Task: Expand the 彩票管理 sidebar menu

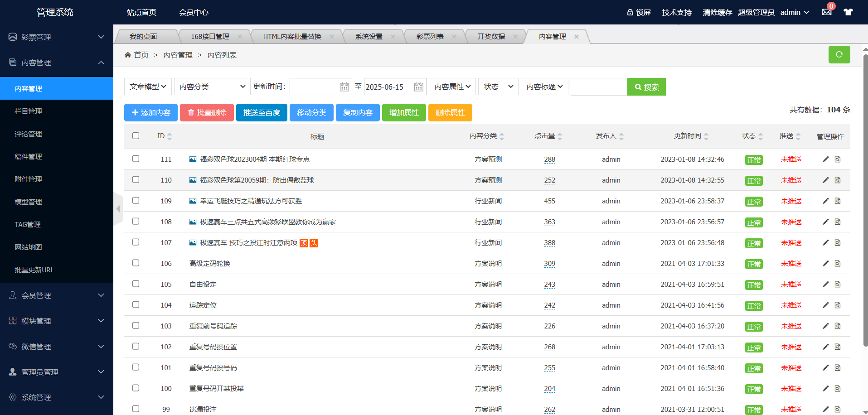Action: [x=57, y=37]
